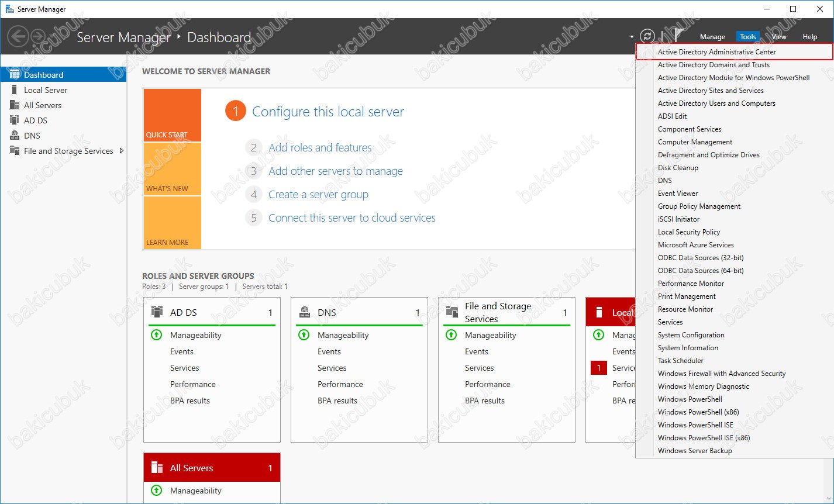Select Active Directory Sites and Services
834x504 pixels.
point(711,91)
